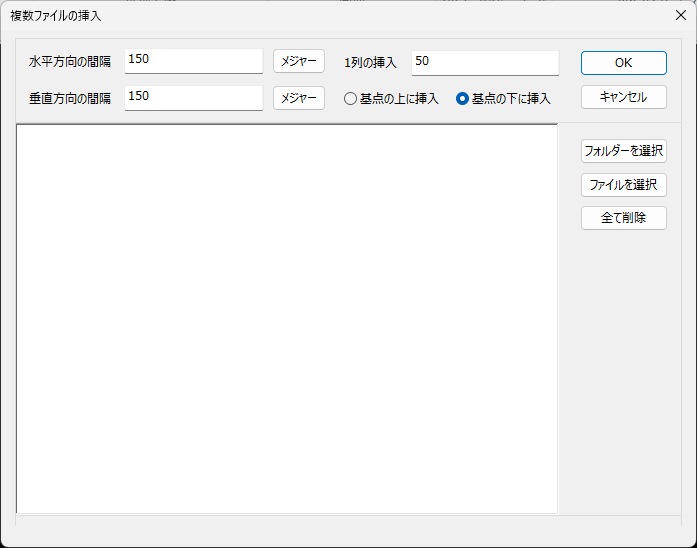
Task: Click the 1列の挿入 label text
Action: [x=371, y=62]
